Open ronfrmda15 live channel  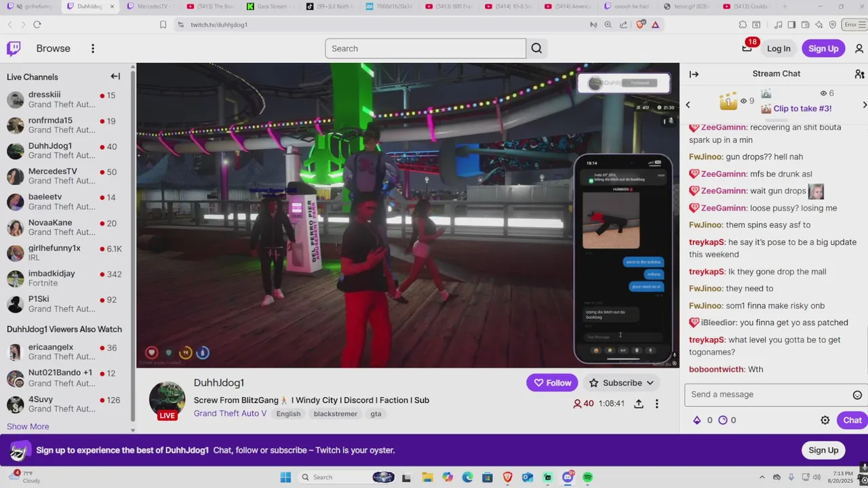click(67, 125)
